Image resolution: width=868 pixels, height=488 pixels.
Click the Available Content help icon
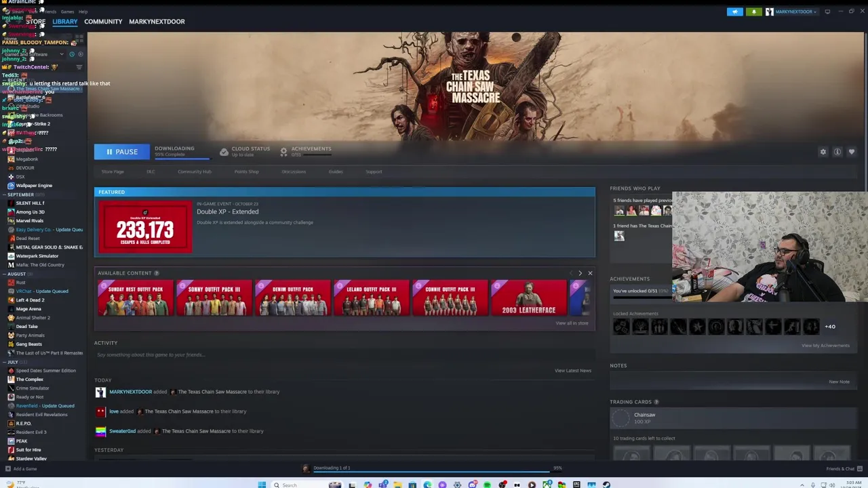point(156,273)
